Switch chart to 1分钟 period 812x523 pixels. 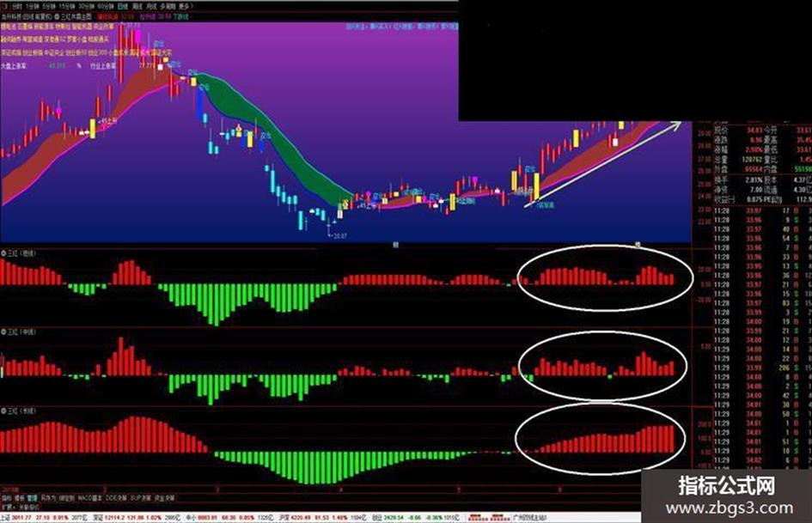33,6
